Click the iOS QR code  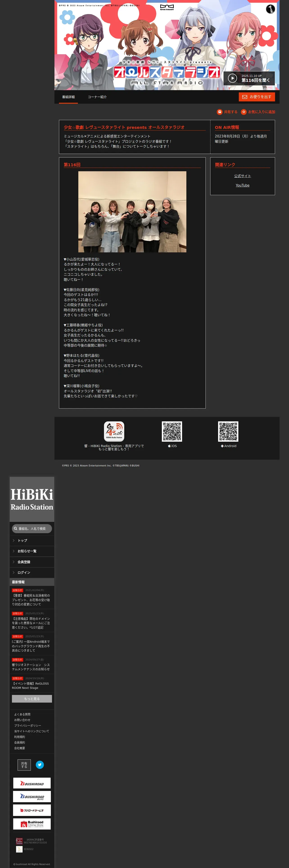(172, 431)
